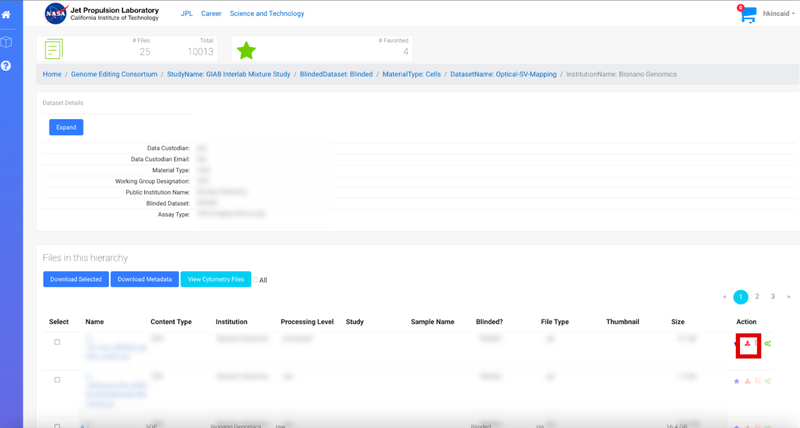Click the download icon in the first file row

[748, 343]
